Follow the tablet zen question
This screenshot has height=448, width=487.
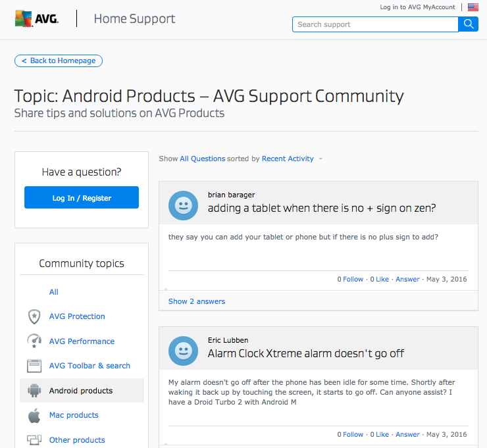point(350,279)
